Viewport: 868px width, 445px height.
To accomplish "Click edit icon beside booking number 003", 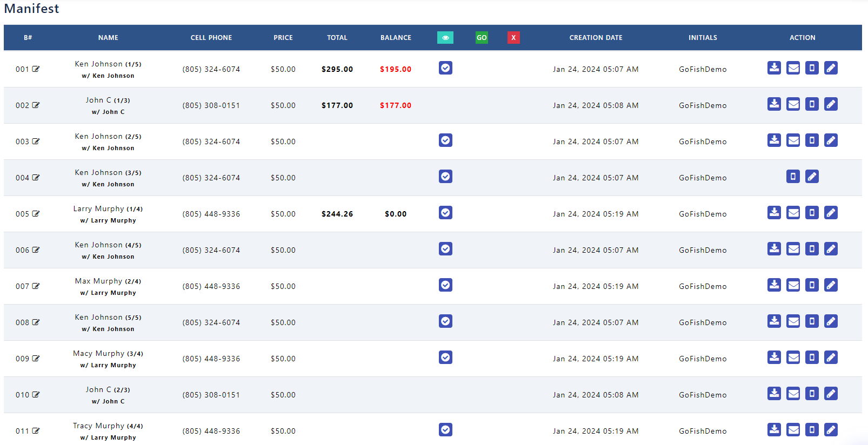I will click(x=36, y=141).
